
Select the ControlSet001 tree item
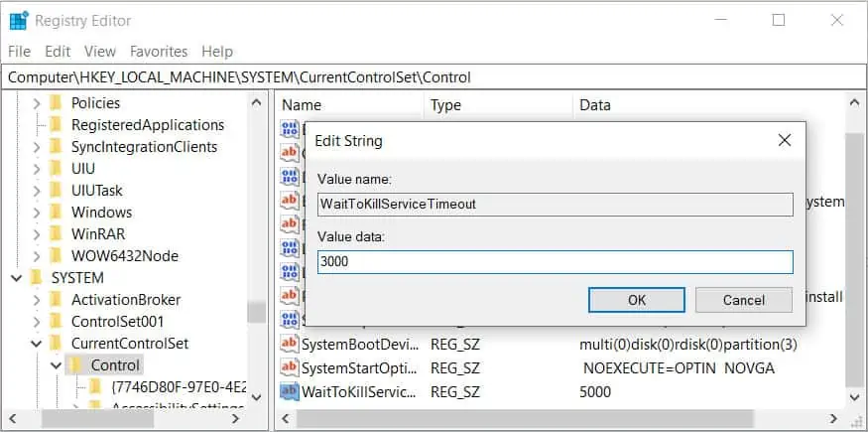point(117,322)
